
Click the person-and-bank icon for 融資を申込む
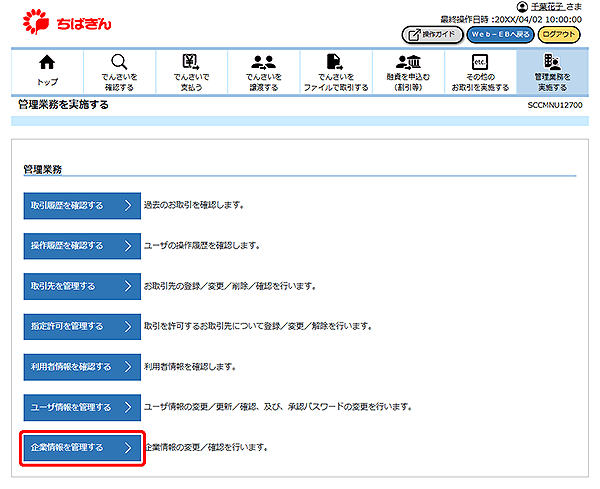click(408, 62)
